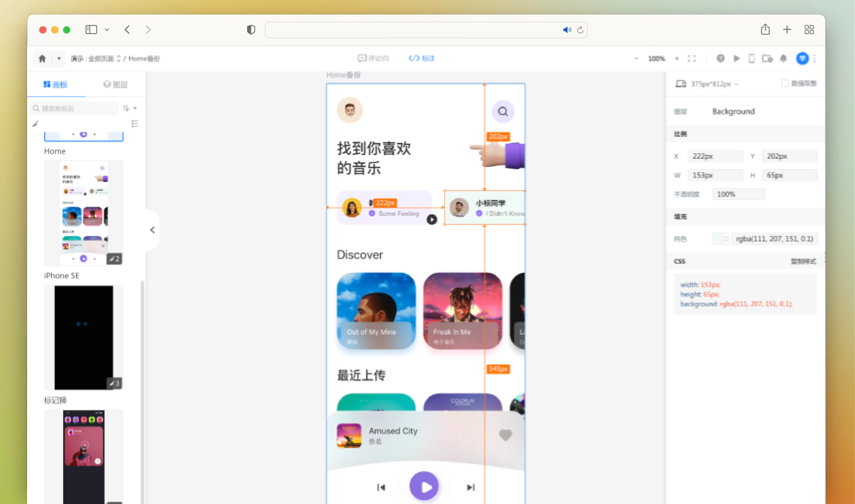855x504 pixels.
Task: Select the 标记狮 artboard thumbnail
Action: click(84, 457)
